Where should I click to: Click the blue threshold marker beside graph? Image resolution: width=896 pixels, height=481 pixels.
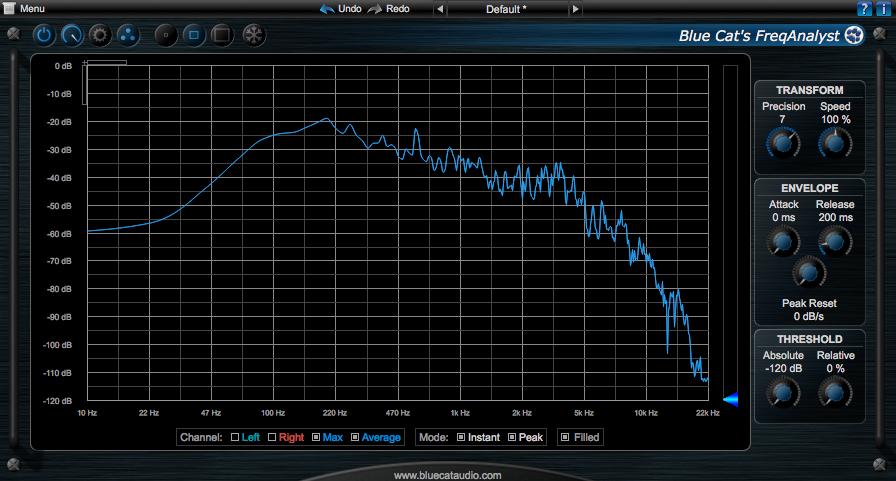[x=730, y=400]
